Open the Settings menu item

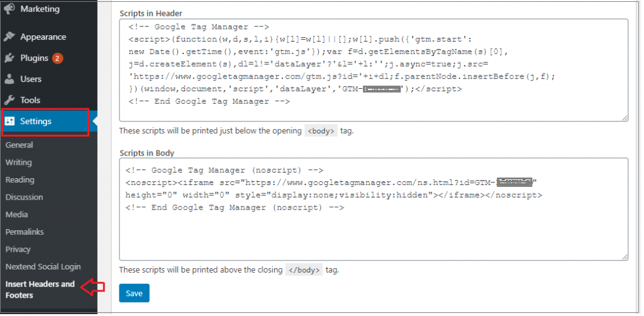click(48, 121)
